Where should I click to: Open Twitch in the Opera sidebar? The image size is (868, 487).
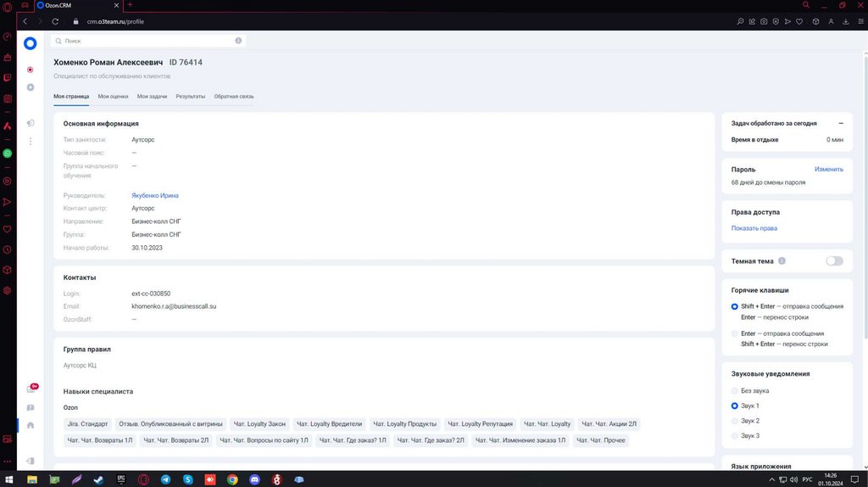[7, 77]
